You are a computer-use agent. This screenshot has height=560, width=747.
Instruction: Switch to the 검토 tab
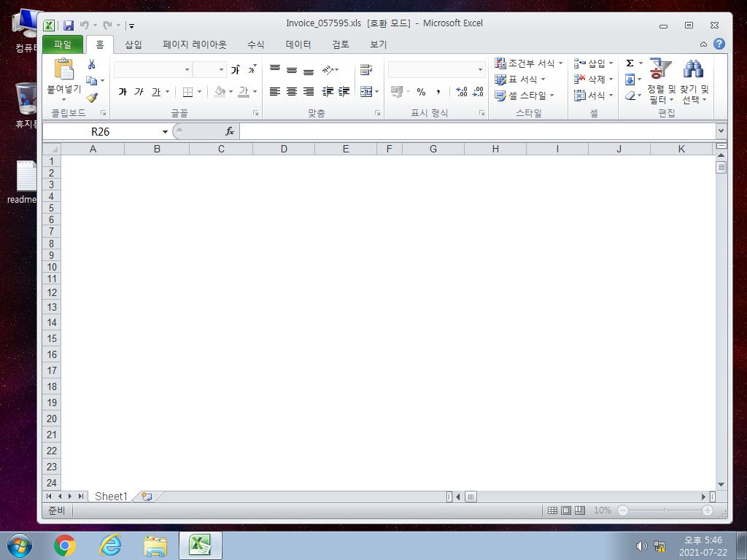pos(341,44)
